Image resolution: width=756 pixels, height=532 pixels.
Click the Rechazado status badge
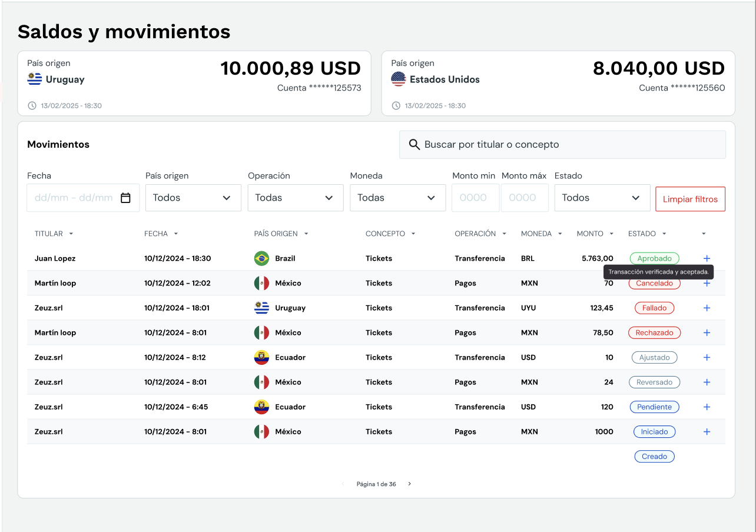pyautogui.click(x=654, y=332)
